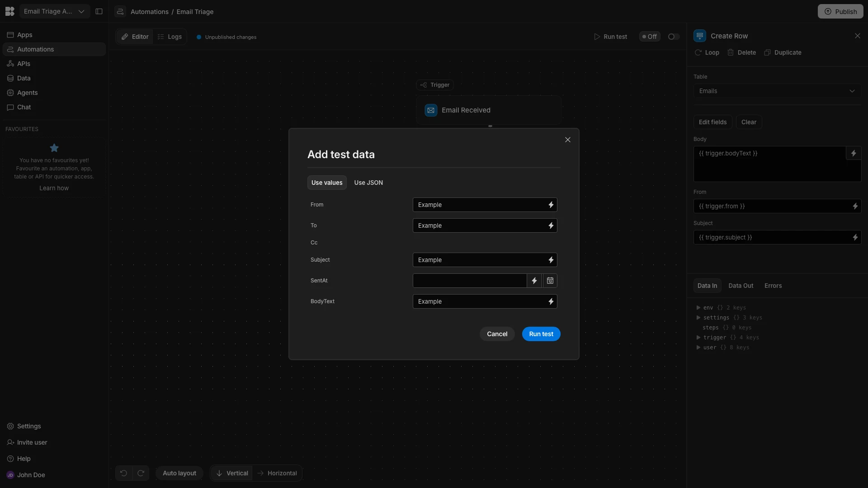868x488 pixels.
Task: Select Vertical layout direction
Action: point(231,473)
